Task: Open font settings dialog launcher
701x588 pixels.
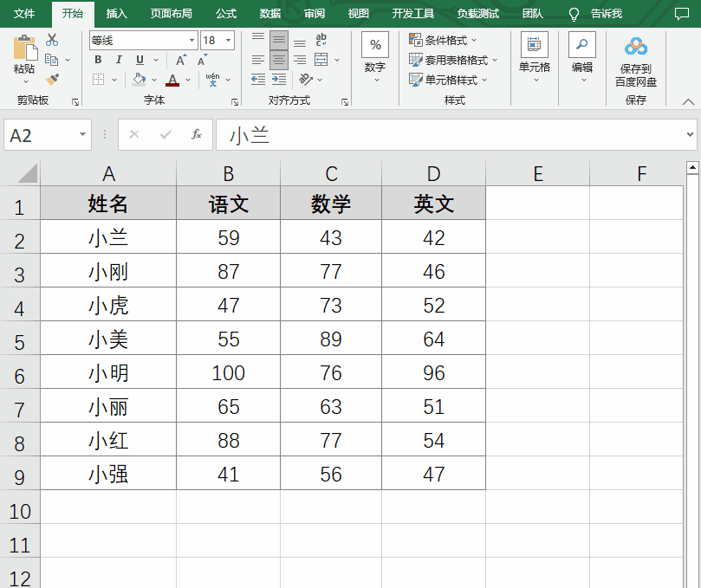Action: [235, 102]
